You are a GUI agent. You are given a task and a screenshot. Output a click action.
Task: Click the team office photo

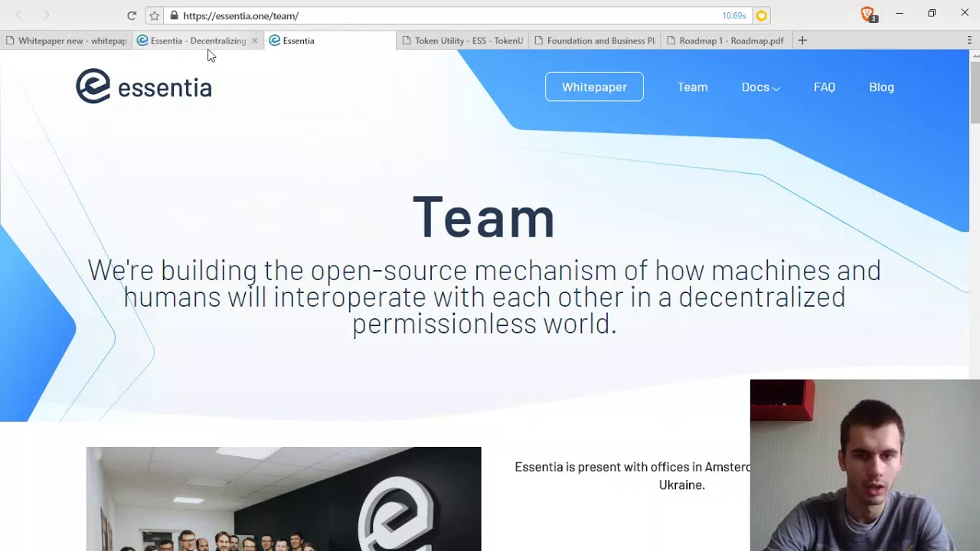pyautogui.click(x=283, y=499)
